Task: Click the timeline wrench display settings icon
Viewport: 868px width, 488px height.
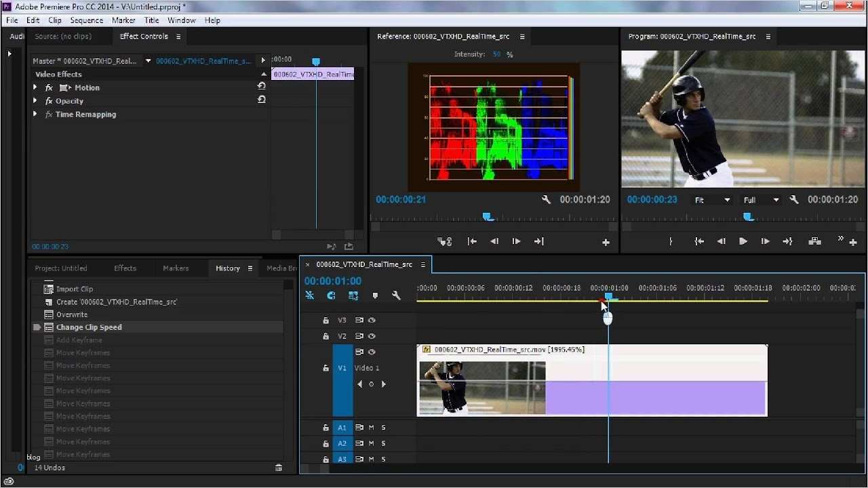Action: (397, 296)
